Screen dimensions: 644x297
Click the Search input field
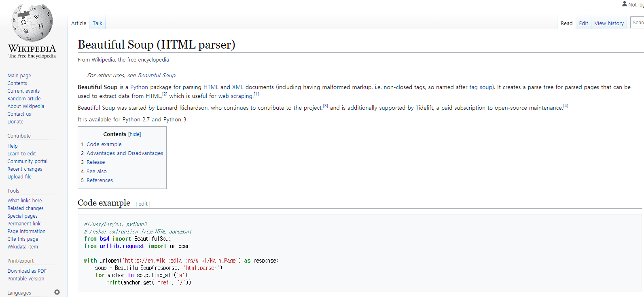coord(638,23)
